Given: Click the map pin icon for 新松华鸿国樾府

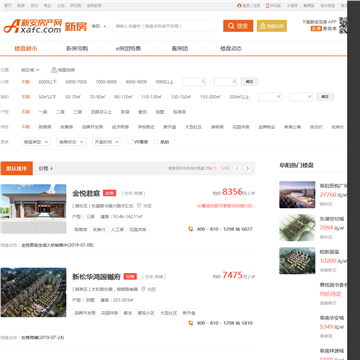Looking at the screenshot, I should 143,289.
